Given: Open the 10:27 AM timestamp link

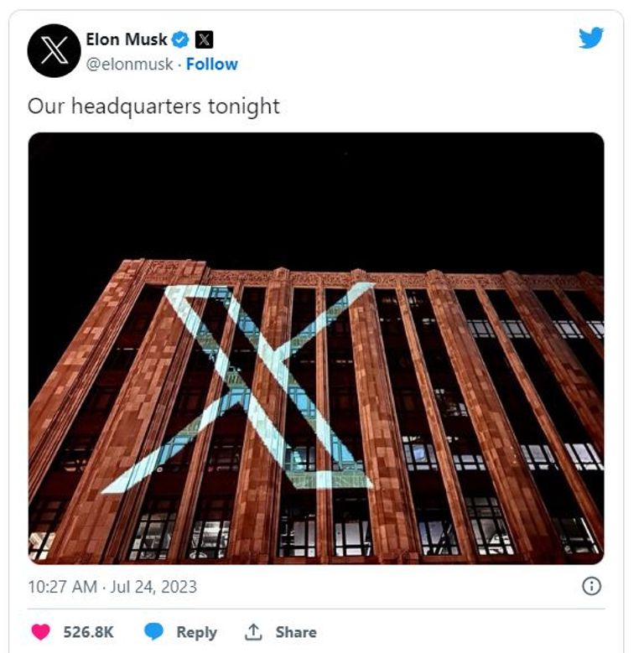Looking at the screenshot, I should [x=62, y=587].
